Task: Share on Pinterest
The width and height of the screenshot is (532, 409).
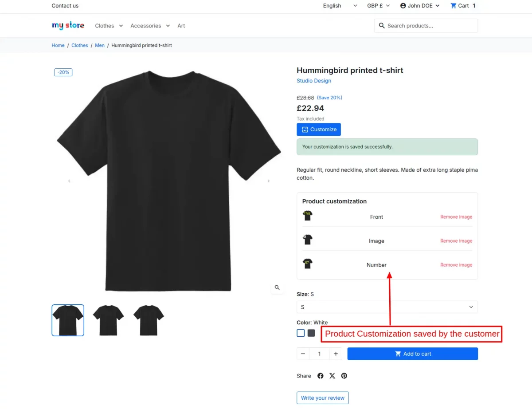Action: pyautogui.click(x=344, y=376)
